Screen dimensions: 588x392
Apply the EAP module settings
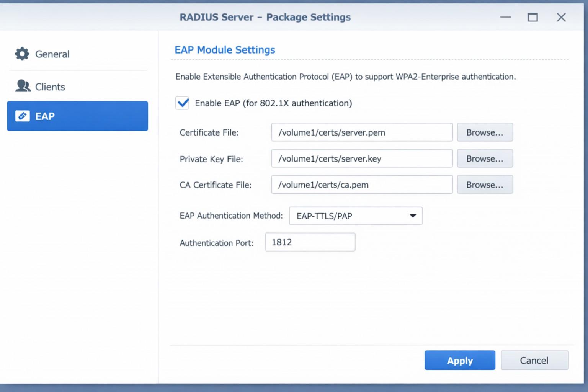[459, 360]
